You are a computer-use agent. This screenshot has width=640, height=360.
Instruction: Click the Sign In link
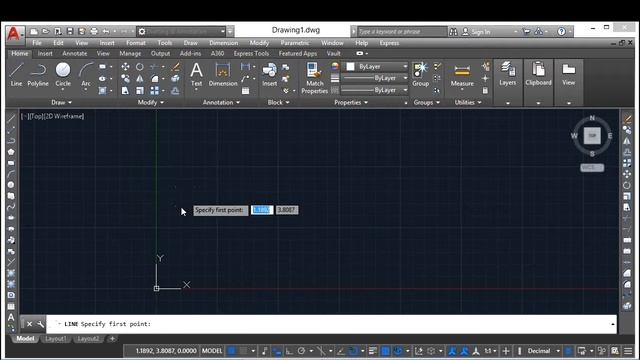[481, 32]
